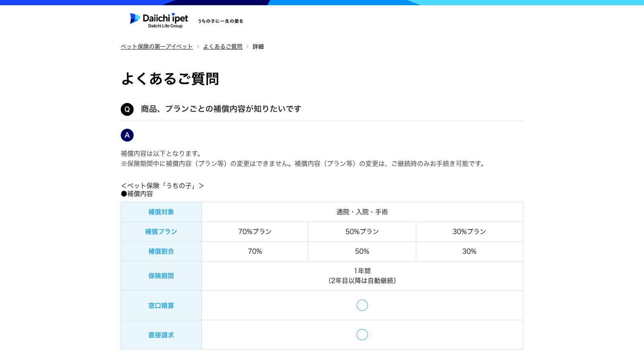The height and width of the screenshot is (362, 644).
Task: Click the 保険期間 header cell
Action: pos(161,276)
